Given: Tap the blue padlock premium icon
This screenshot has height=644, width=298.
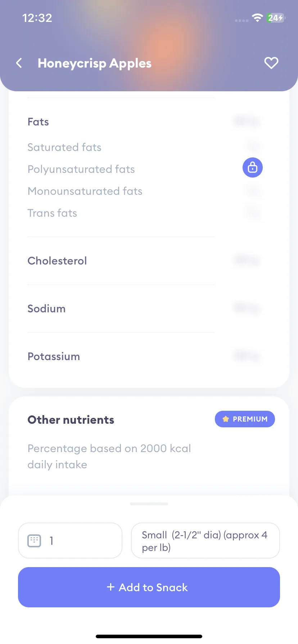Looking at the screenshot, I should coord(253,167).
